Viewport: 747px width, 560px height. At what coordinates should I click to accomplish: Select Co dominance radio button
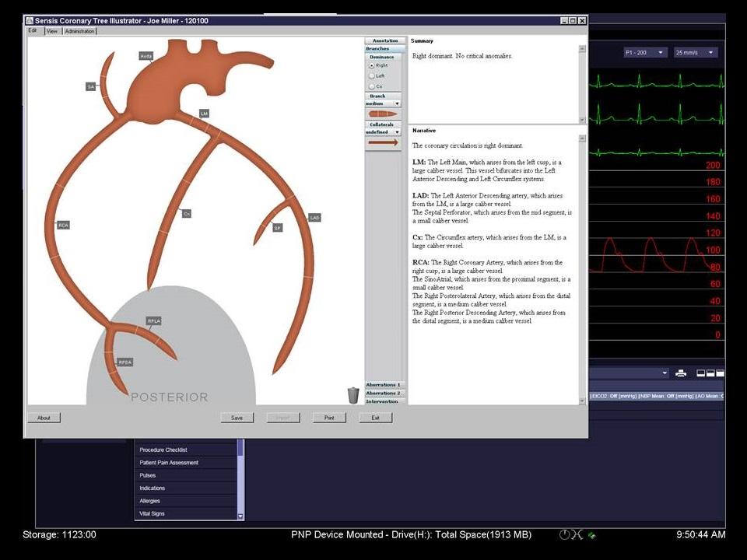point(372,86)
